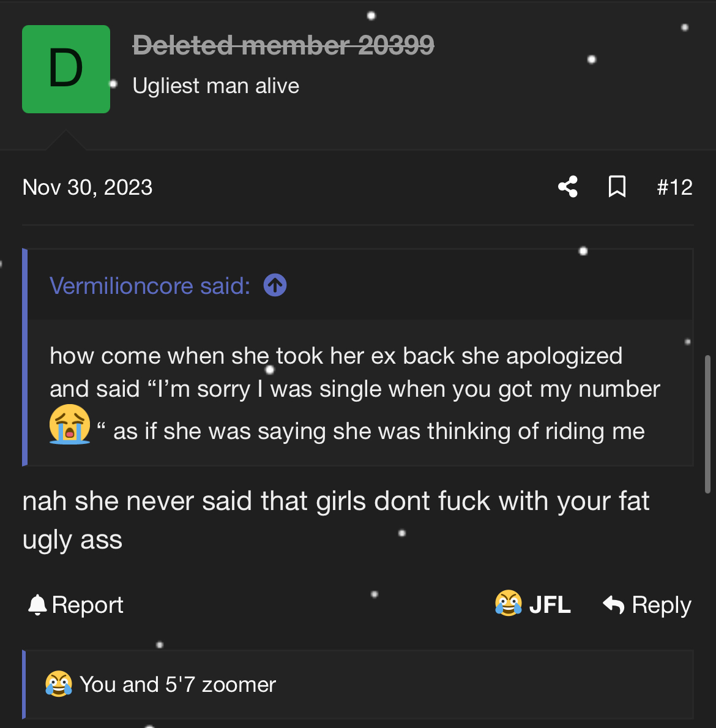The width and height of the screenshot is (716, 728).
Task: View who reacted: You and 5'7 zoomer
Action: (177, 685)
